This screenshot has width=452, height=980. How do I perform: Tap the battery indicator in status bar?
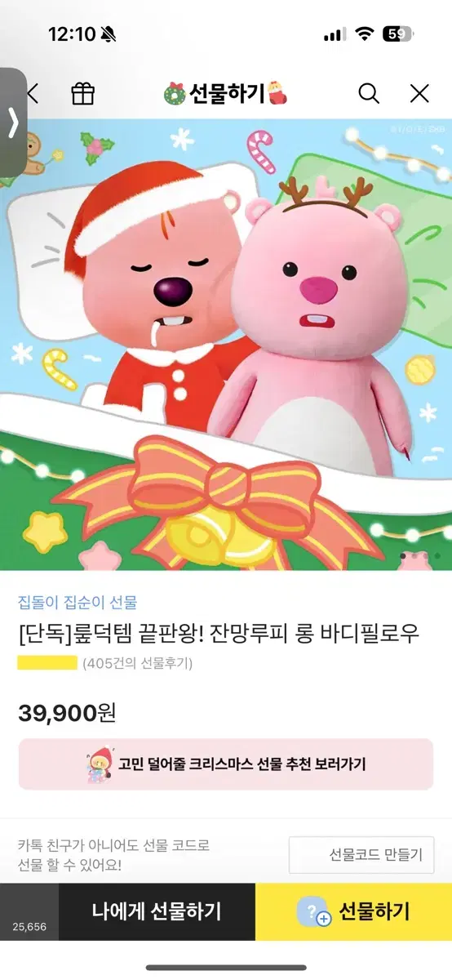click(397, 34)
